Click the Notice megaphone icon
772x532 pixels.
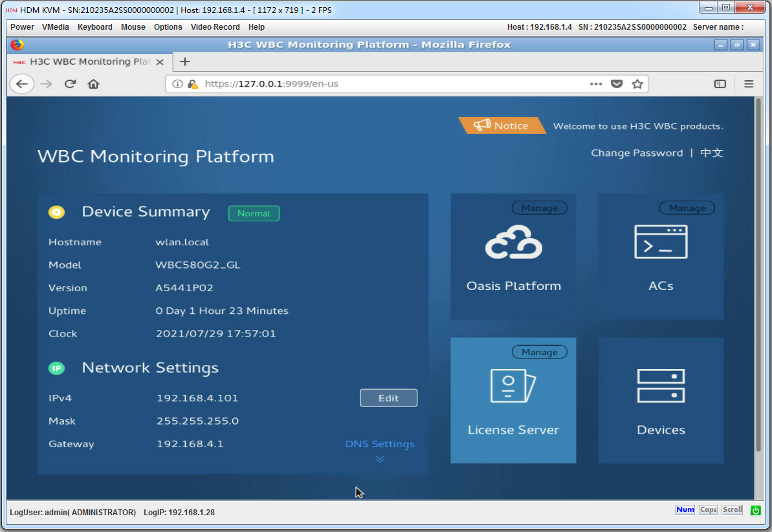coord(482,125)
